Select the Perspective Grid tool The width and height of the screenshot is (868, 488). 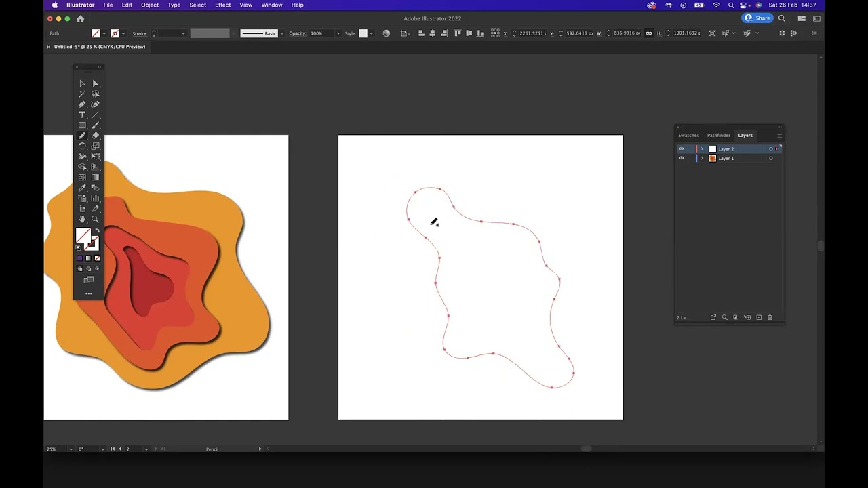click(x=95, y=167)
